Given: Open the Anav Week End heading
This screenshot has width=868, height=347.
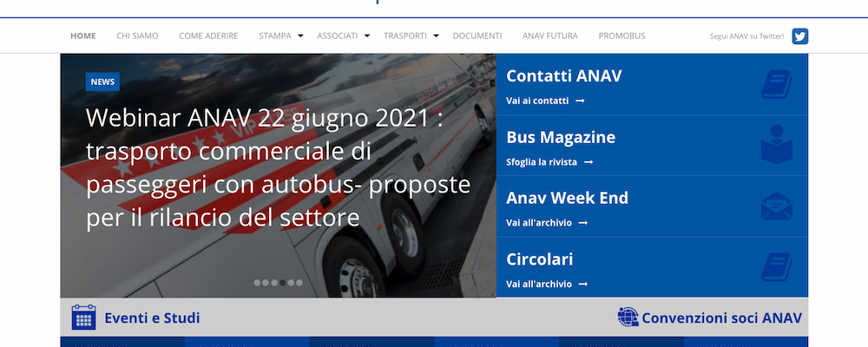Looking at the screenshot, I should tap(568, 198).
